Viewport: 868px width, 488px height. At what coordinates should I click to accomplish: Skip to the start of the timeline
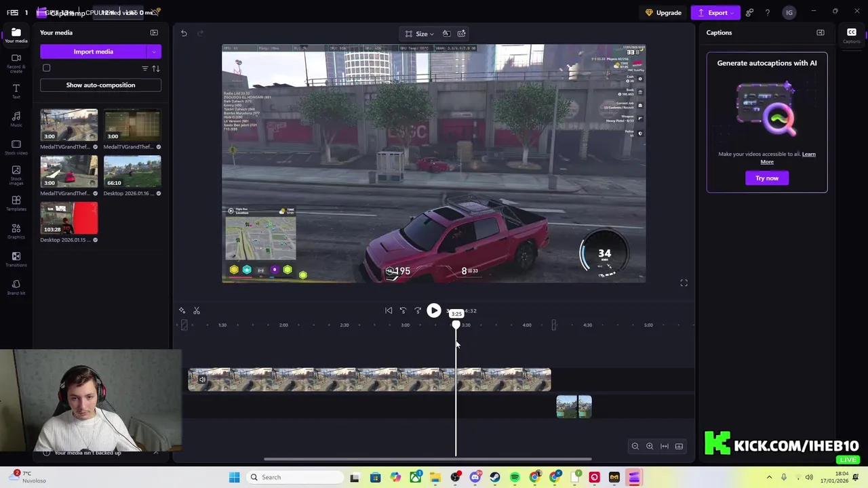click(389, 310)
